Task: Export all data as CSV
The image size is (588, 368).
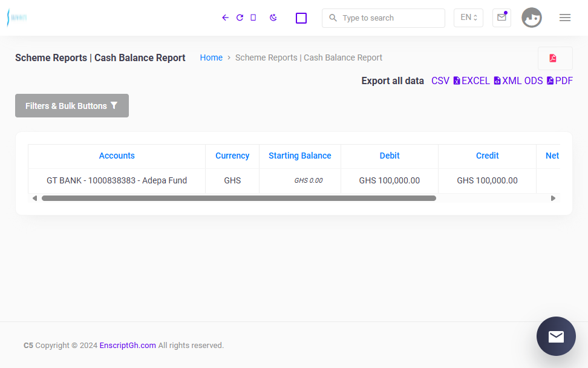Action: pyautogui.click(x=440, y=80)
